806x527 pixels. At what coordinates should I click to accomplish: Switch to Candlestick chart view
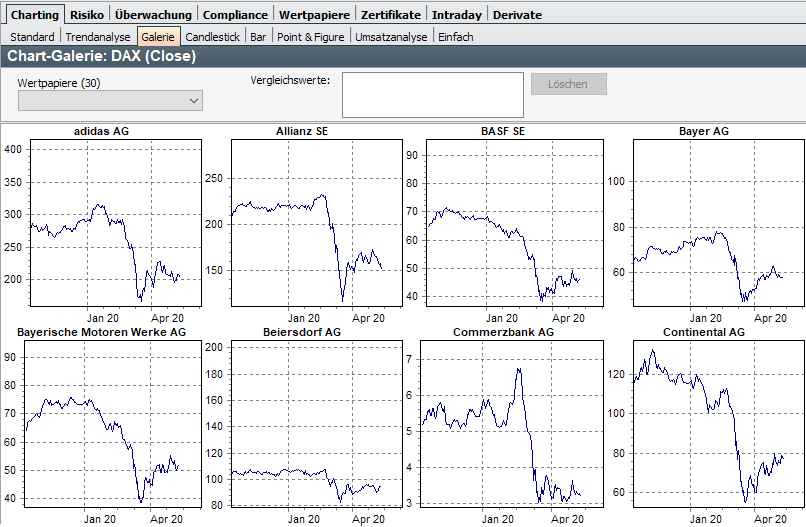coord(213,37)
